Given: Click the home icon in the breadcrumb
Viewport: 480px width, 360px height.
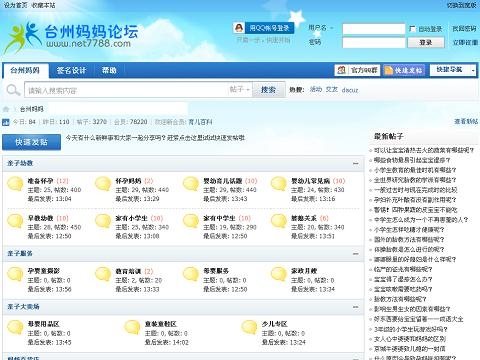Looking at the screenshot, I should coord(6,109).
